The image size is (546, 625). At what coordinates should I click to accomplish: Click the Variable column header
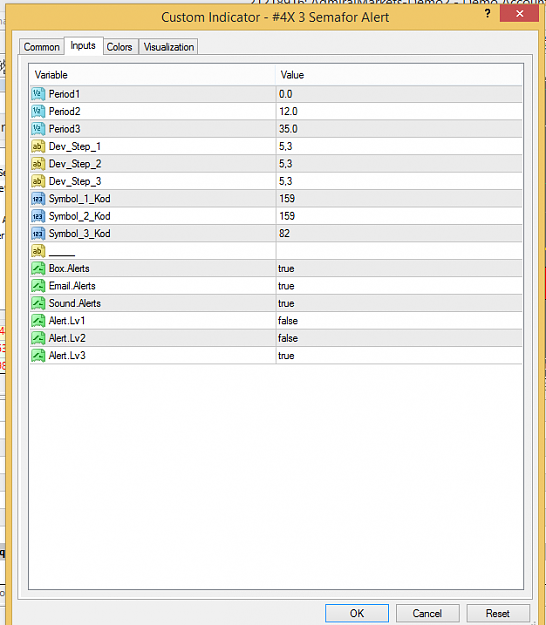(x=153, y=75)
